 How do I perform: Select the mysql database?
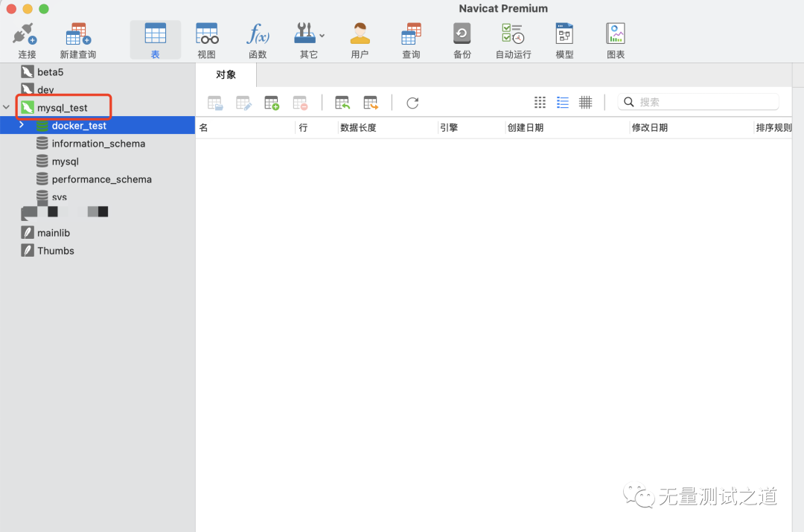(98, 161)
